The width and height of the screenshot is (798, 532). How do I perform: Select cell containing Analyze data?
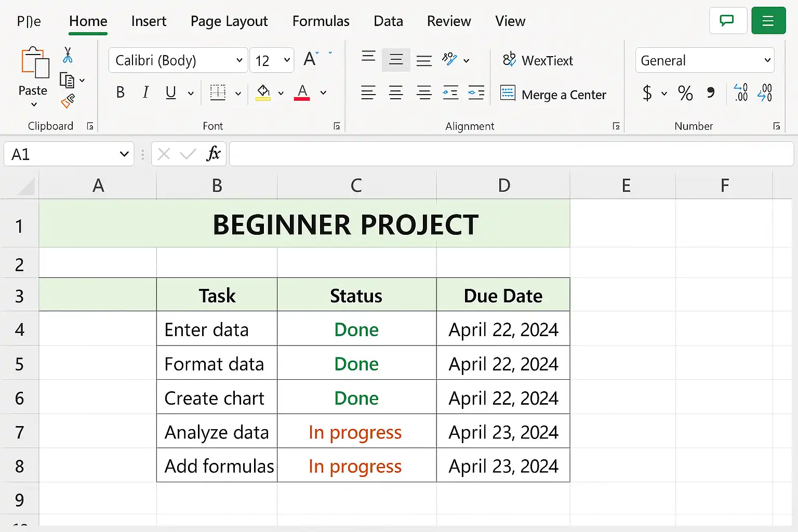pyautogui.click(x=217, y=431)
